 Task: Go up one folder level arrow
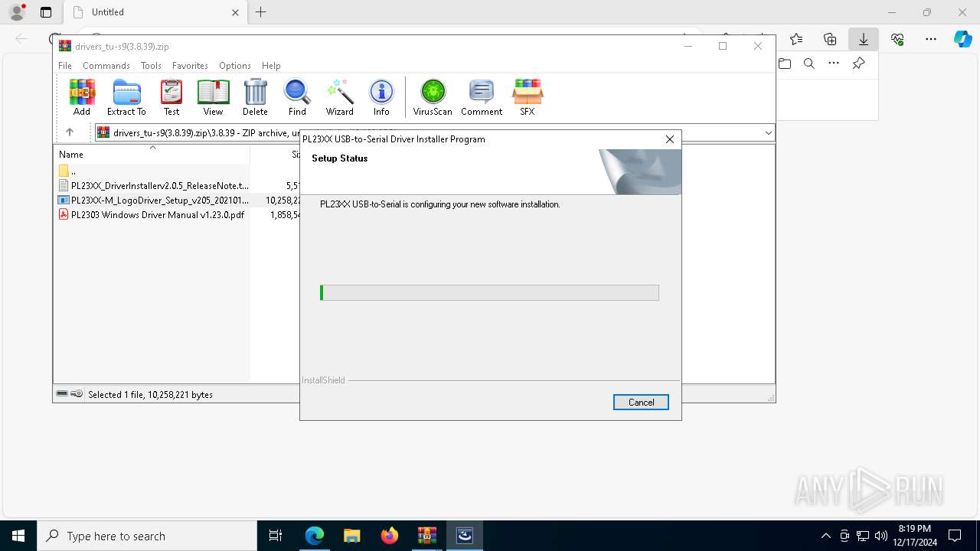coord(70,132)
